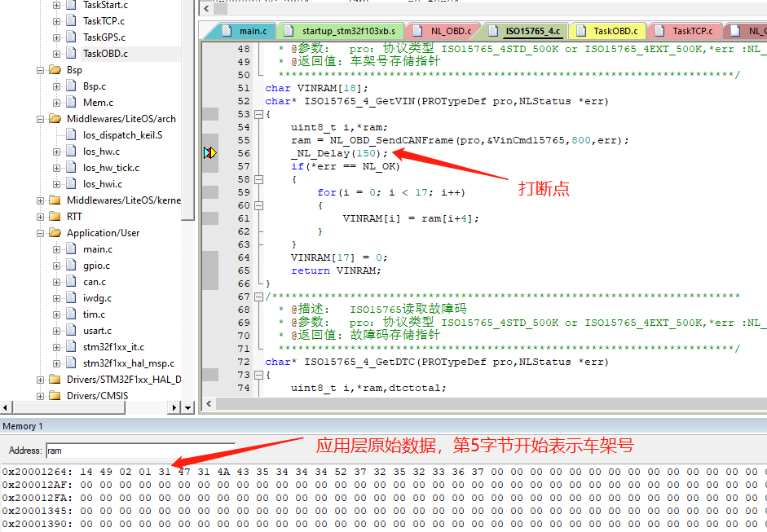
Task: Open TaskStart.c in the project tree
Action: pos(105,5)
